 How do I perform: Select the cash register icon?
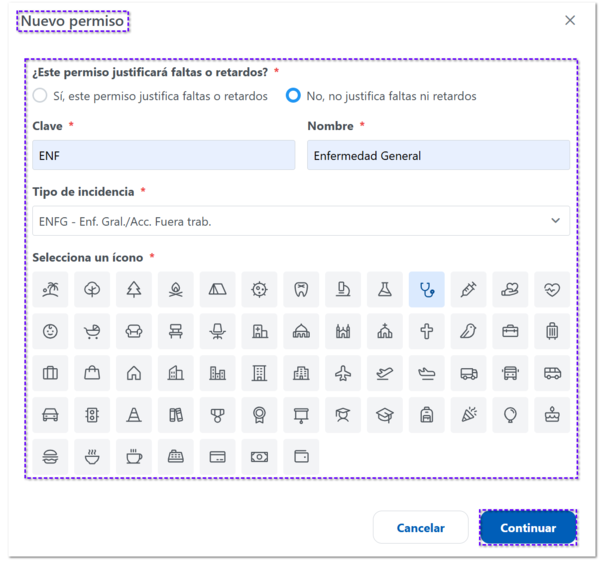(x=176, y=457)
